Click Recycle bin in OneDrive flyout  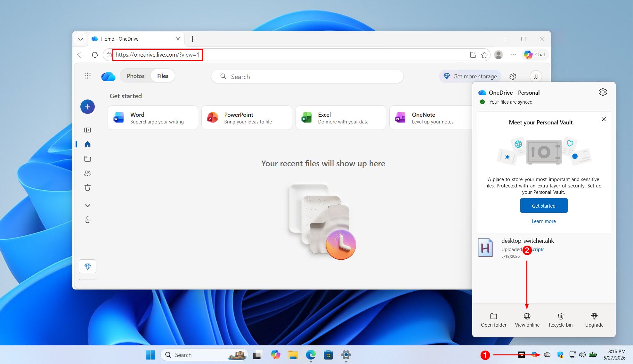click(561, 320)
